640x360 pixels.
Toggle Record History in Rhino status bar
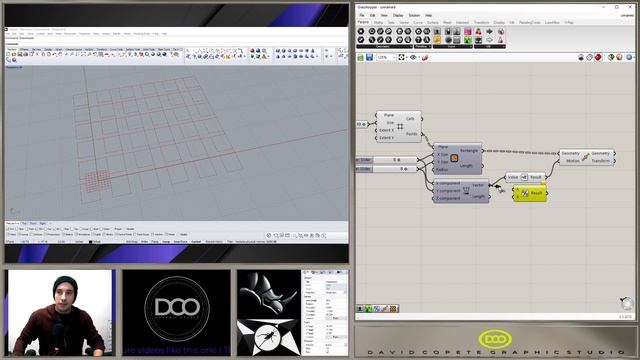tap(214, 242)
